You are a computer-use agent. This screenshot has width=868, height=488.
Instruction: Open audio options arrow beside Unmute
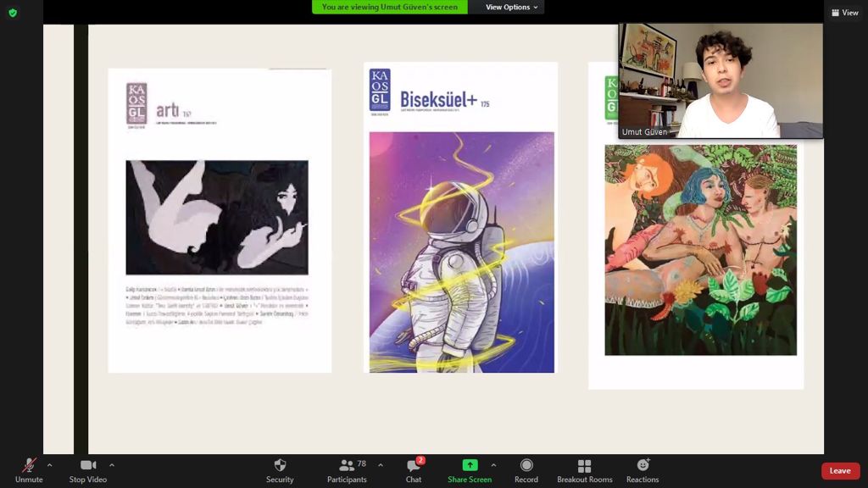point(50,465)
